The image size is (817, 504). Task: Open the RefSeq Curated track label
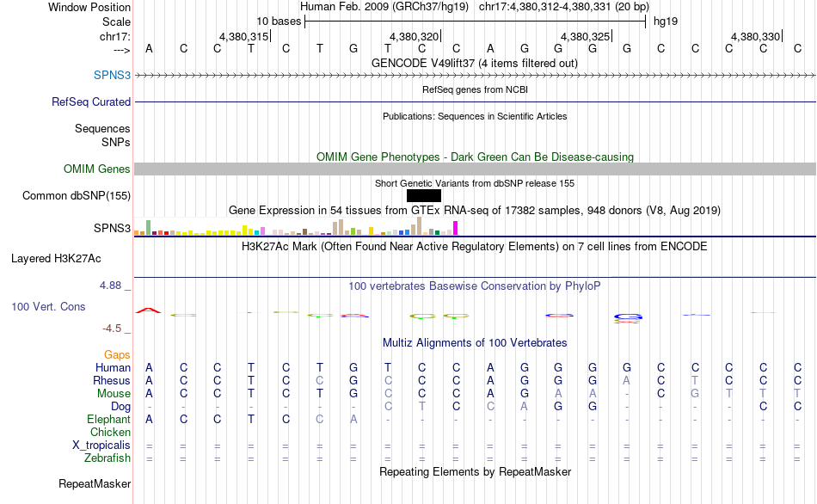click(x=91, y=101)
